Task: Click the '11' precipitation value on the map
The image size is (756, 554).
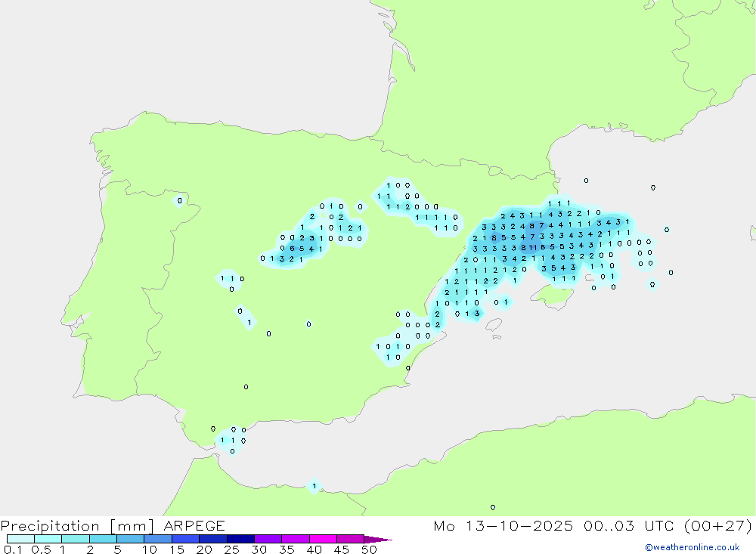Action: click(x=533, y=248)
